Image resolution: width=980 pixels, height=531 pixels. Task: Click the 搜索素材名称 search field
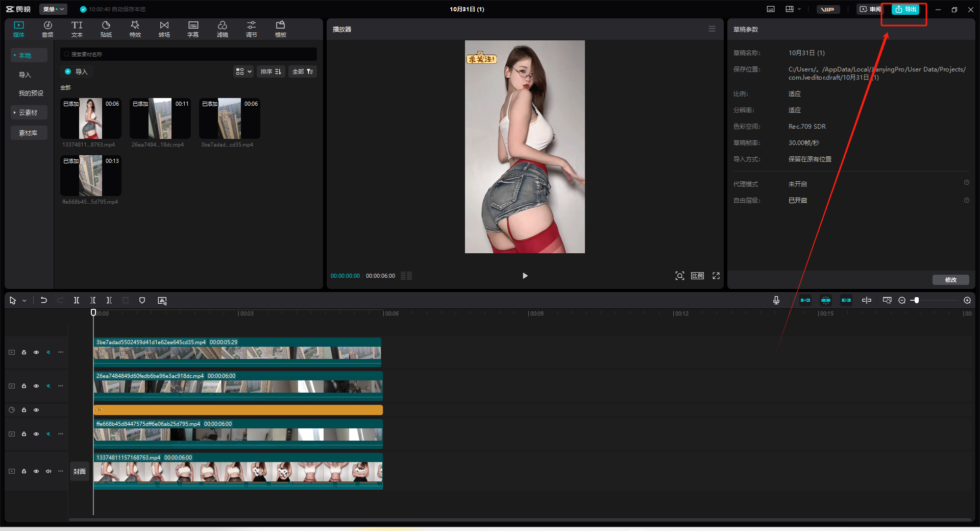pyautogui.click(x=188, y=54)
